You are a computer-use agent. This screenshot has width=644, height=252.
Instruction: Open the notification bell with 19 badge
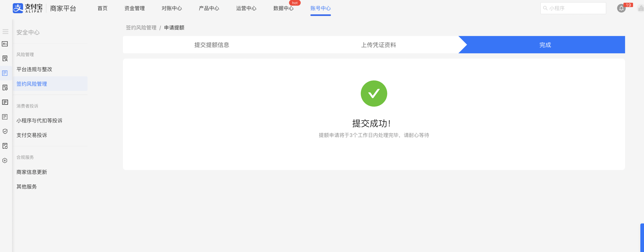coord(621,8)
